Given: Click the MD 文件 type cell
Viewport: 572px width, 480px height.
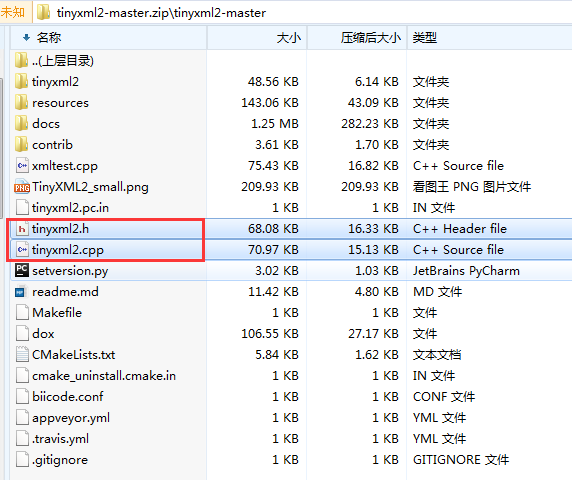Looking at the screenshot, I should [x=437, y=292].
